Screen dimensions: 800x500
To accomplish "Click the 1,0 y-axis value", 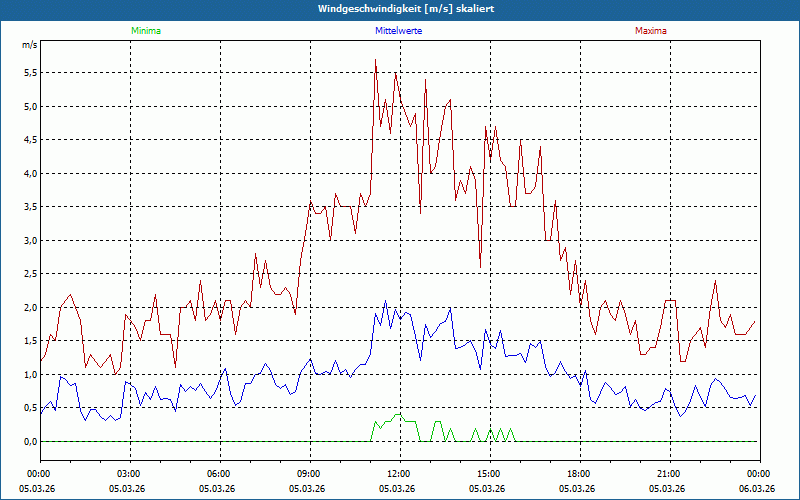I will tap(31, 374).
